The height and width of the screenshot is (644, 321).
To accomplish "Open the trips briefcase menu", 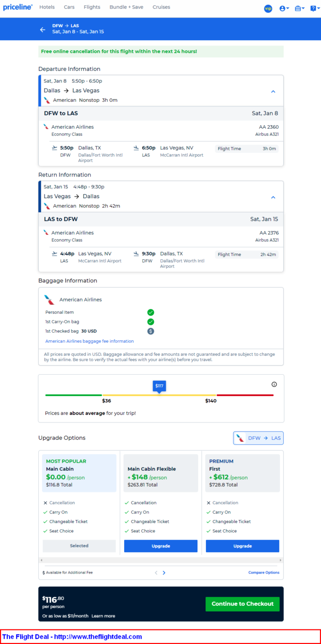I will pyautogui.click(x=299, y=8).
